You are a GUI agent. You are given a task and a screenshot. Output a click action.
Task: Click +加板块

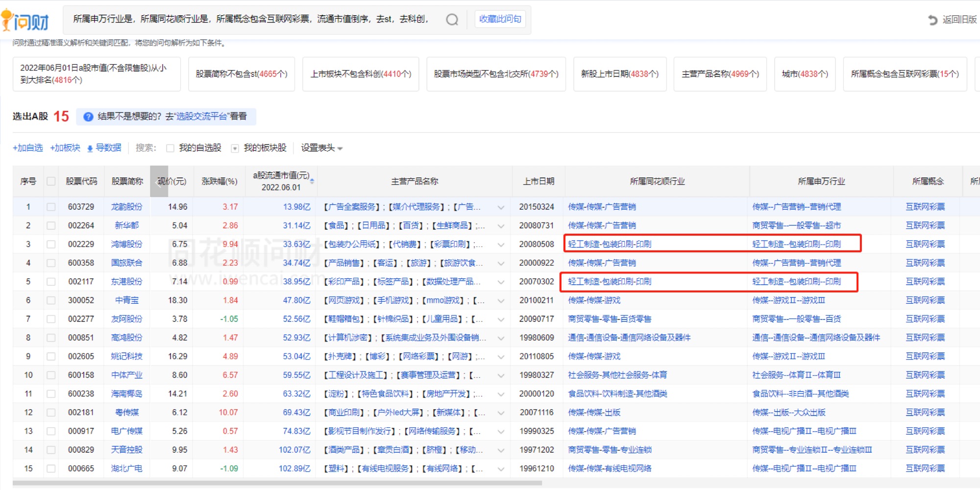[65, 148]
